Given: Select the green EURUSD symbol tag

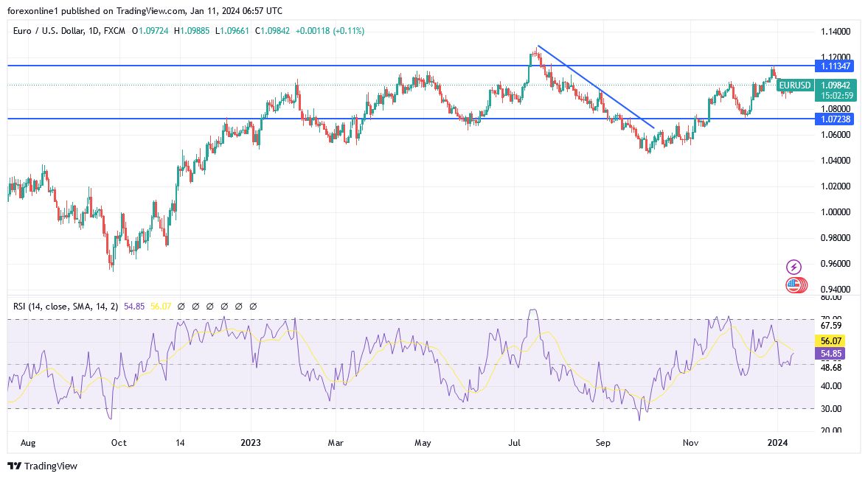Looking at the screenshot, I should pos(795,85).
